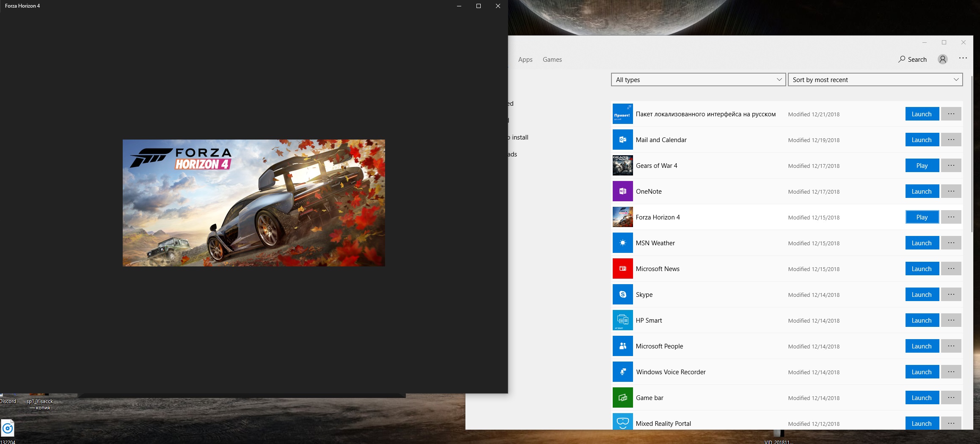Select the Discord desktop shortcut
This screenshot has width=980, height=444.
point(8,400)
